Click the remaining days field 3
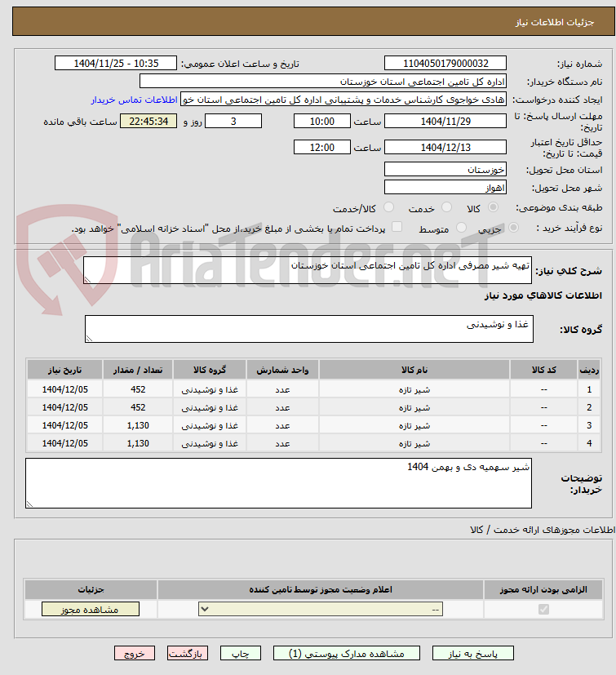 [233, 122]
